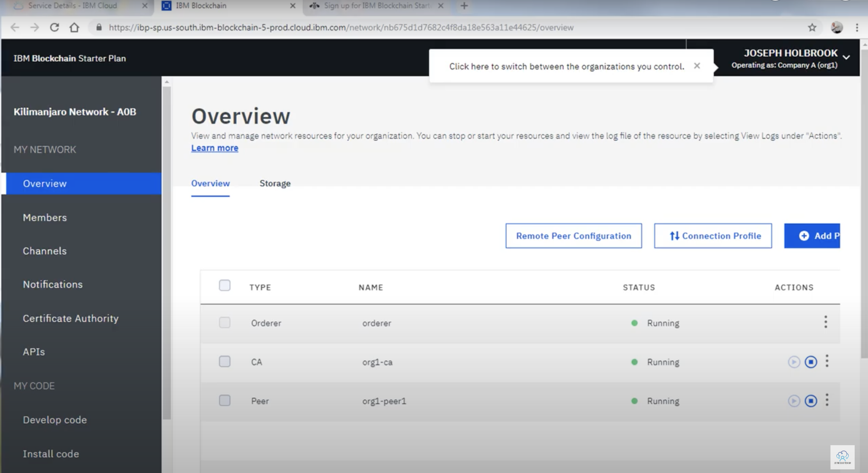
Task: Open Certificate Authority in the sidebar
Action: coord(71,318)
